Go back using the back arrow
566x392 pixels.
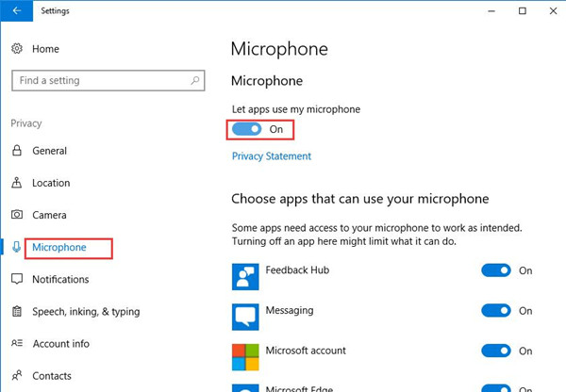(x=17, y=10)
